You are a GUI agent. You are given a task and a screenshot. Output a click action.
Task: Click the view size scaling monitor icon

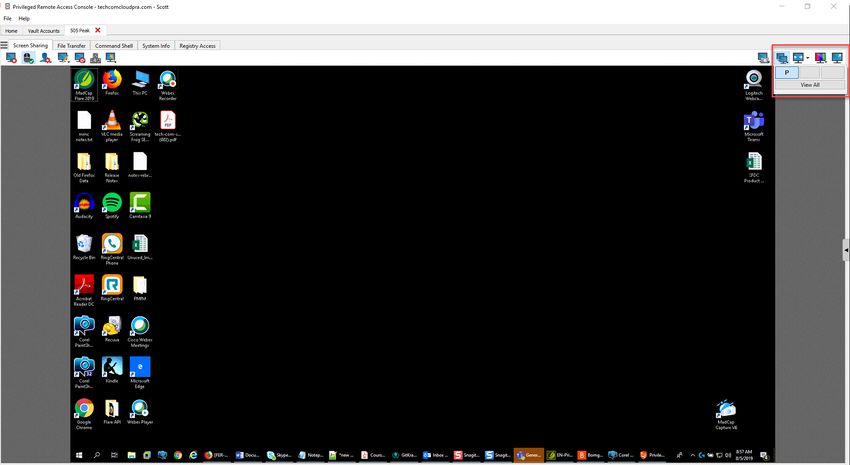tap(798, 57)
